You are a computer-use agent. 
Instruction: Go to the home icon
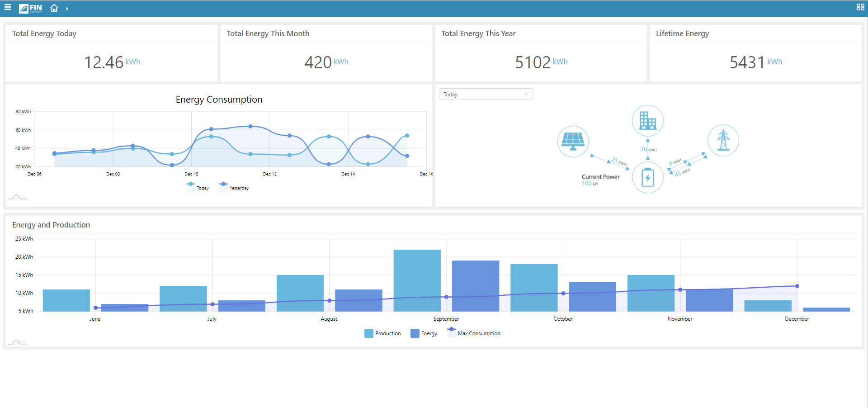(54, 8)
